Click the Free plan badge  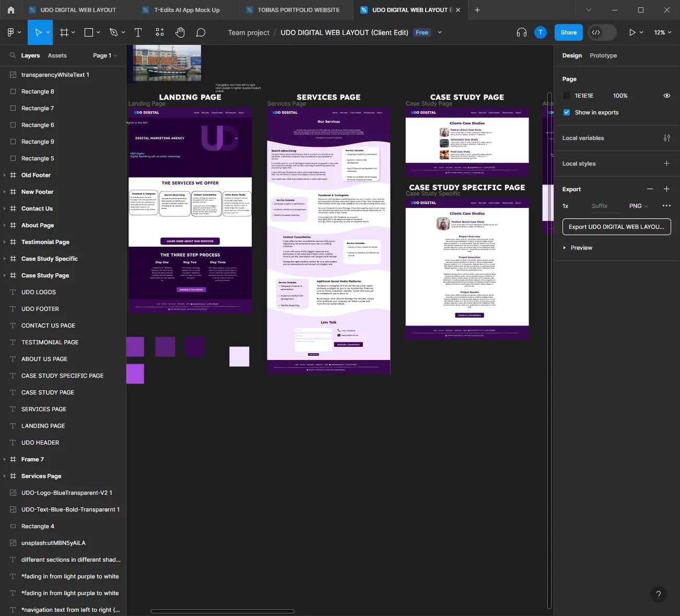point(422,32)
